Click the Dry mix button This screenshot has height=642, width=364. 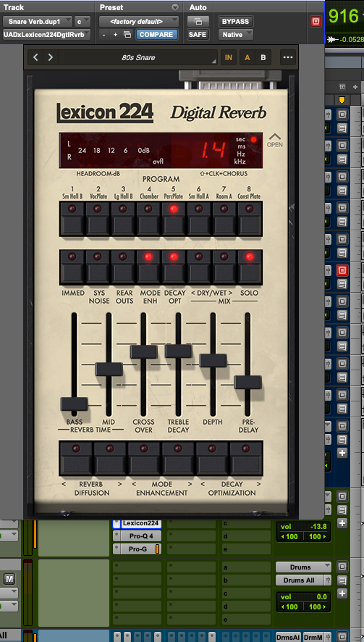tap(199, 267)
